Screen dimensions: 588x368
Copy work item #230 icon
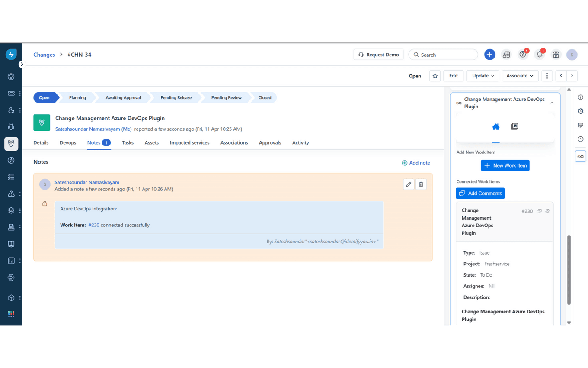pyautogui.click(x=539, y=211)
